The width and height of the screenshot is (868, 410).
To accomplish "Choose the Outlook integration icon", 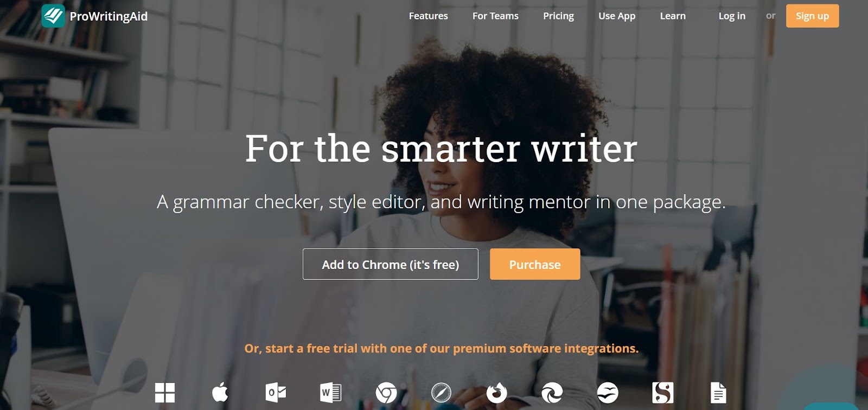I will coord(276,393).
